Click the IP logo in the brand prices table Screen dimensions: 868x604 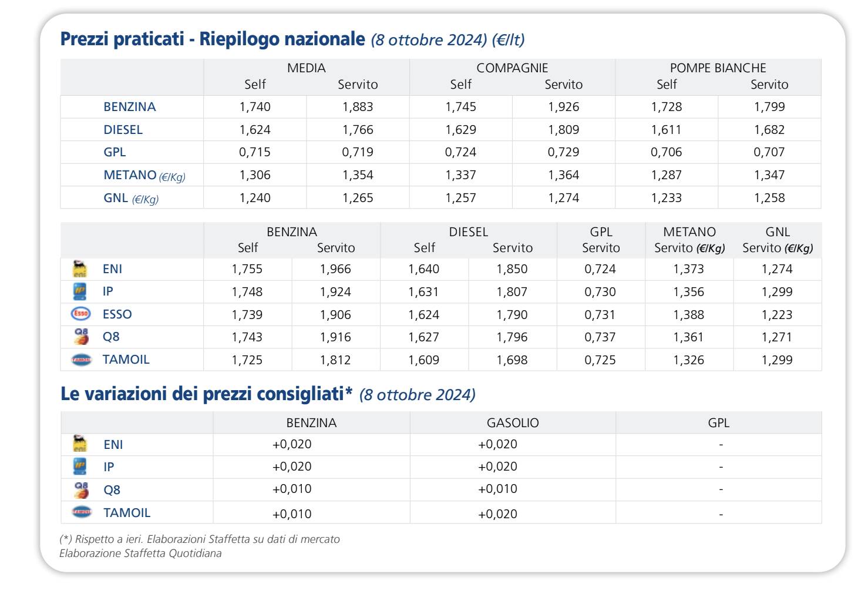(79, 291)
